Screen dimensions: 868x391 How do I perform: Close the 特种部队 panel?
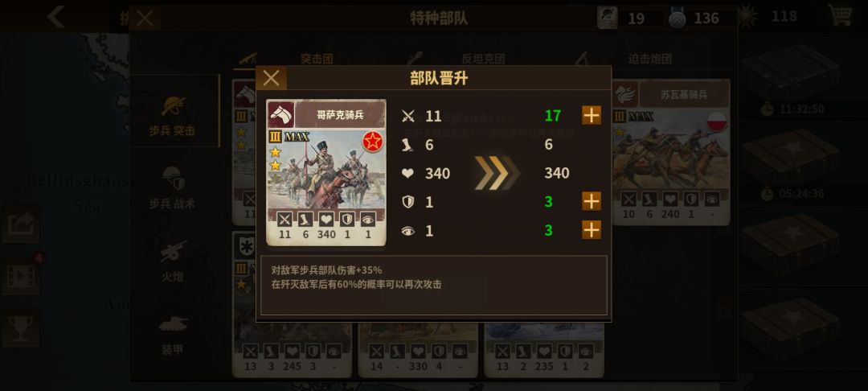tap(145, 19)
